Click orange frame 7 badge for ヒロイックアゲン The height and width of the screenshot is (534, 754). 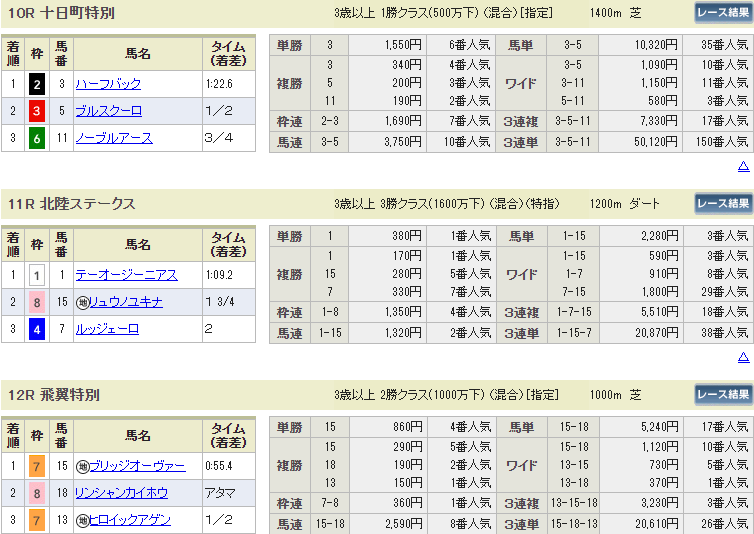37,520
